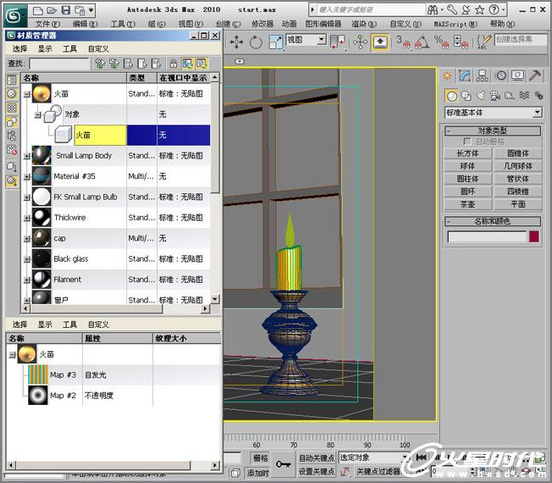Open the 创建 menu

(228, 24)
